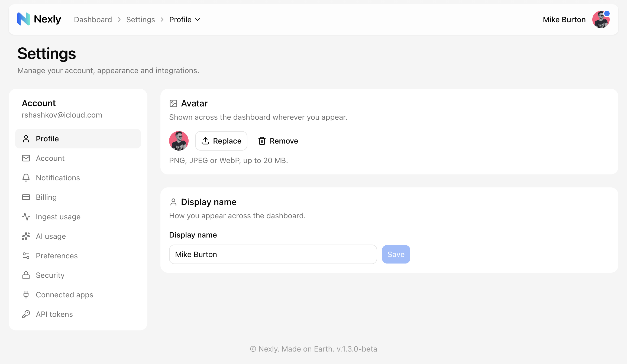The height and width of the screenshot is (364, 627).
Task: Click the image icon beside Avatar heading
Action: 173,103
